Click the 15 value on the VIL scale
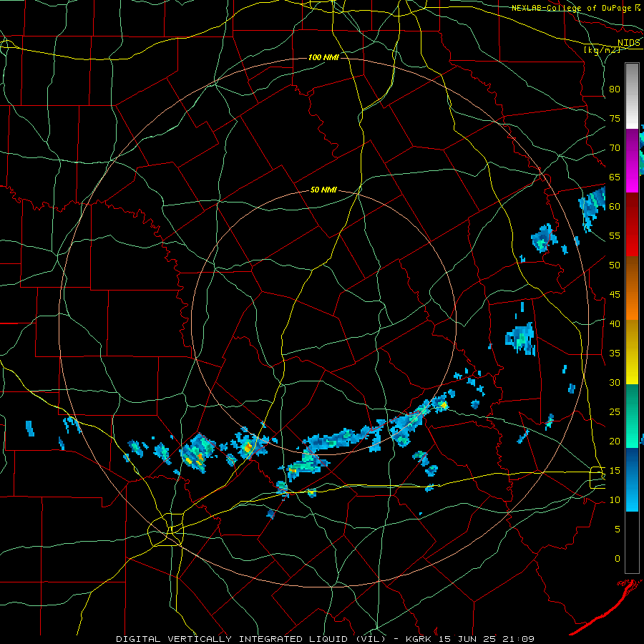Screen dimensions: 644x644 click(x=615, y=471)
